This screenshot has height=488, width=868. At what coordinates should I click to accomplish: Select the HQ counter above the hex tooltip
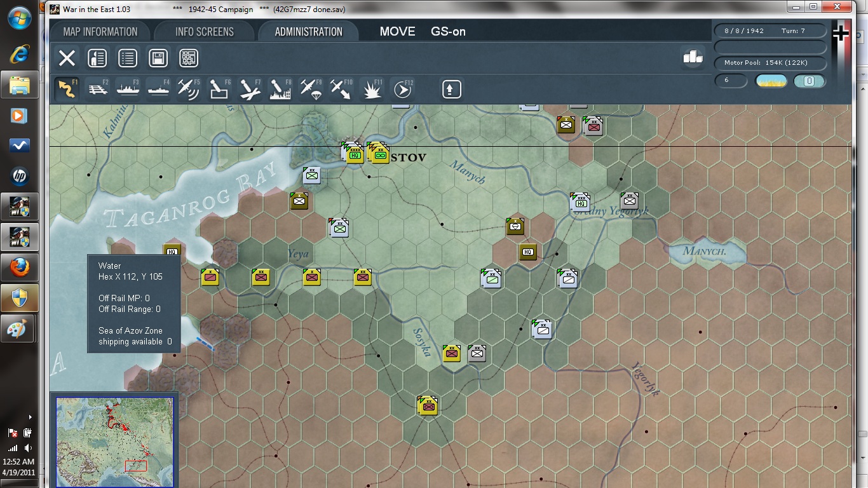172,250
